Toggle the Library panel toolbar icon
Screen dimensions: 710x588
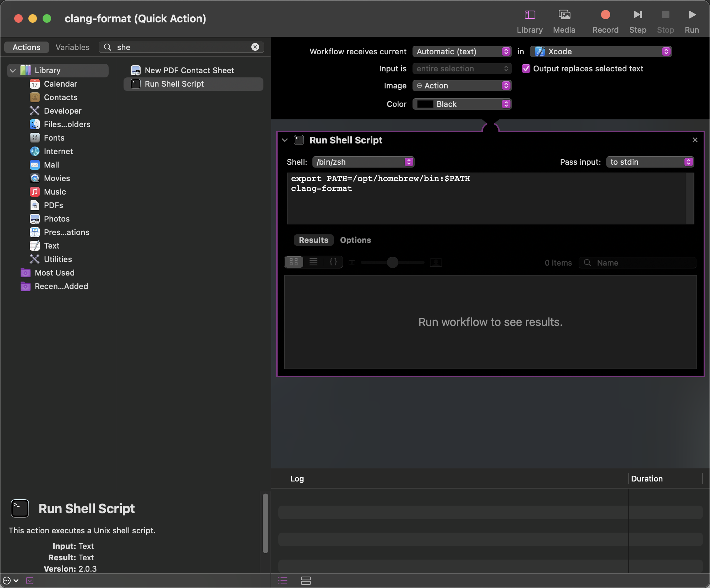pyautogui.click(x=530, y=15)
